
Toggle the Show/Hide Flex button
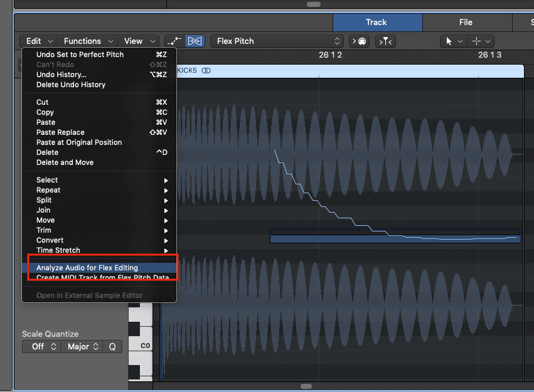click(x=195, y=41)
